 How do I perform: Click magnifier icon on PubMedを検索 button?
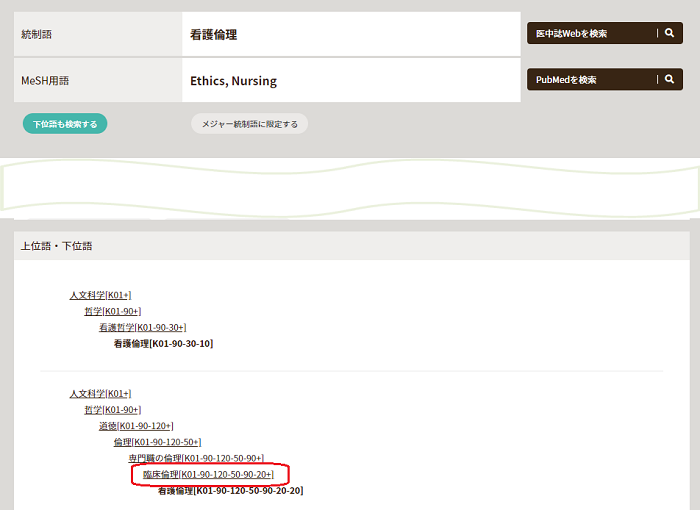pos(669,79)
